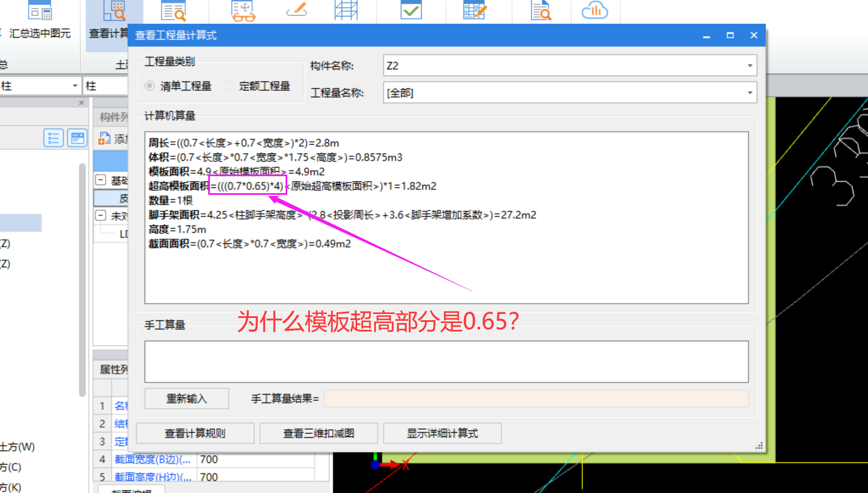The image size is (868, 493).
Task: Click the 体积 formula line
Action: 275,157
